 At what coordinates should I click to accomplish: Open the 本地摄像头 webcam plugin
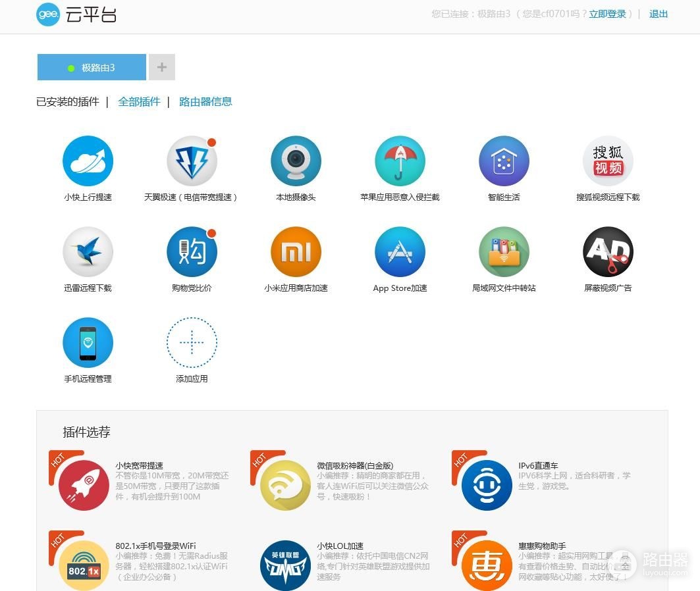(296, 161)
